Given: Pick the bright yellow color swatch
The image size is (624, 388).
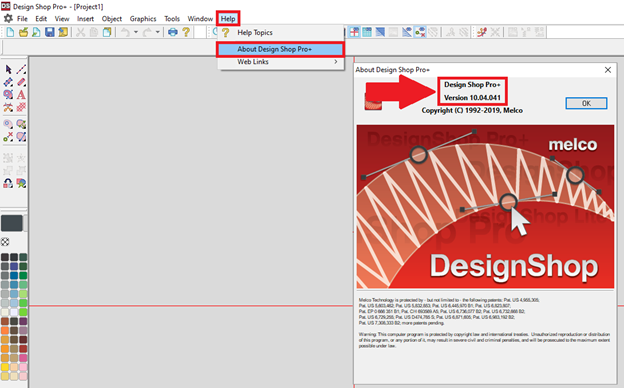Looking at the screenshot, I should (5, 367).
